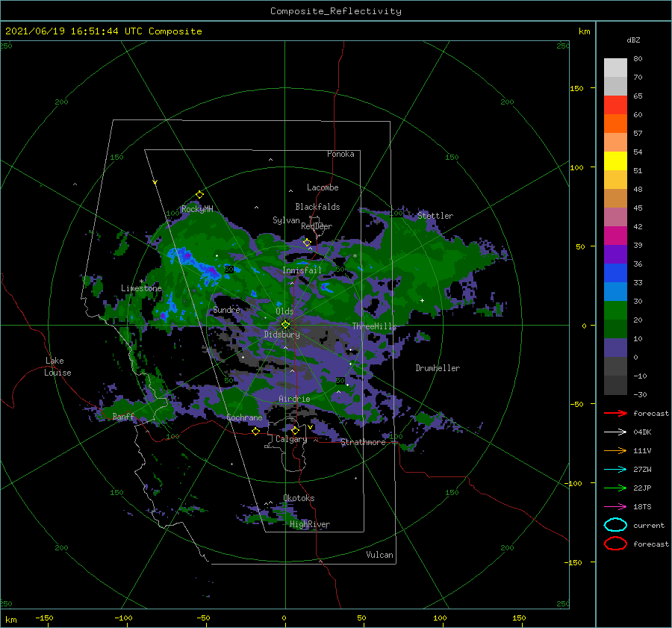The width and height of the screenshot is (672, 628).
Task: Click the slate purple 0-10 dBZ swatch
Action: point(615,348)
